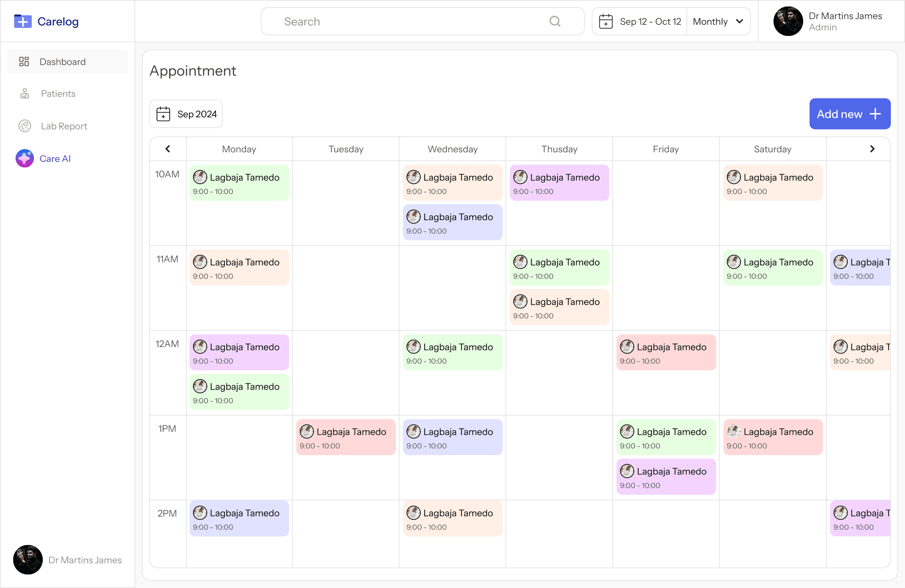Open Tuesday 1PM red Lagbaja Tamedo appointment

(346, 437)
